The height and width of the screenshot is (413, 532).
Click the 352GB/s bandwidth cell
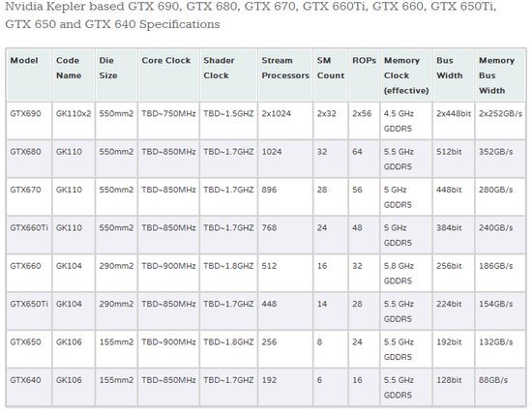point(500,159)
